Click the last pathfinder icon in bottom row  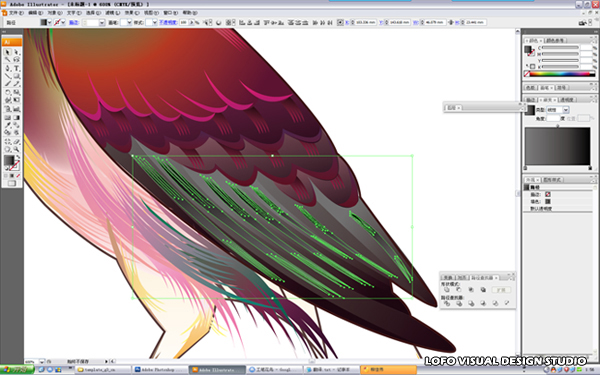(507, 303)
